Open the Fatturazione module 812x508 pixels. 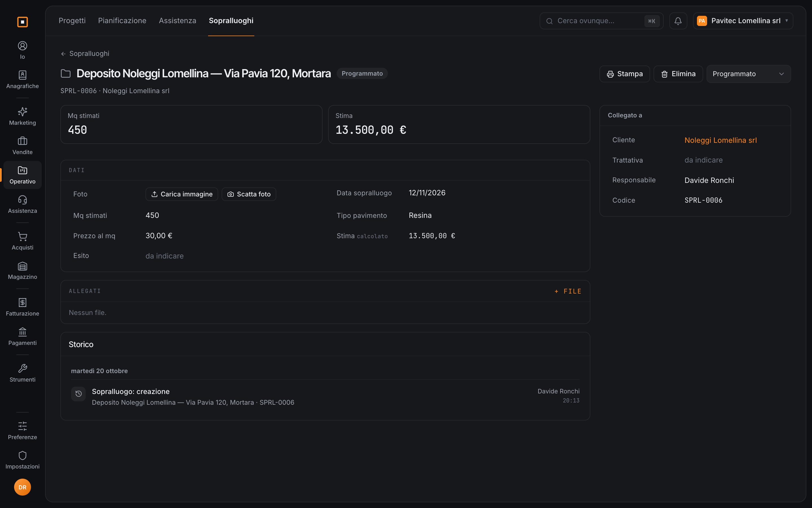pyautogui.click(x=23, y=307)
